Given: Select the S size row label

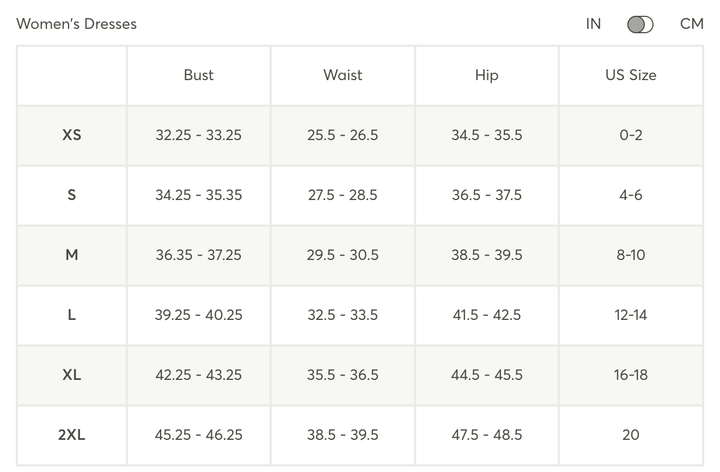Looking at the screenshot, I should (x=72, y=195).
